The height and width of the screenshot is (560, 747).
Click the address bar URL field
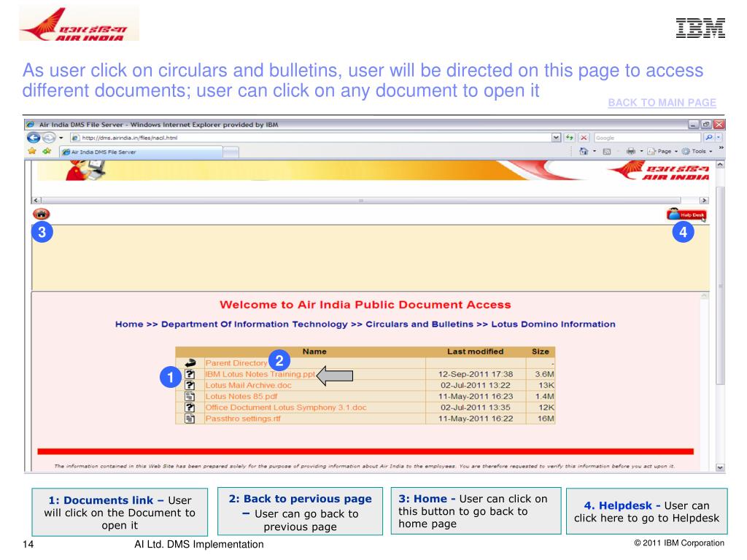[x=311, y=138]
